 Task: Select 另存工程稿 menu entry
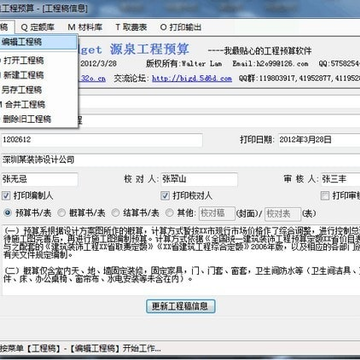[x=38, y=90]
